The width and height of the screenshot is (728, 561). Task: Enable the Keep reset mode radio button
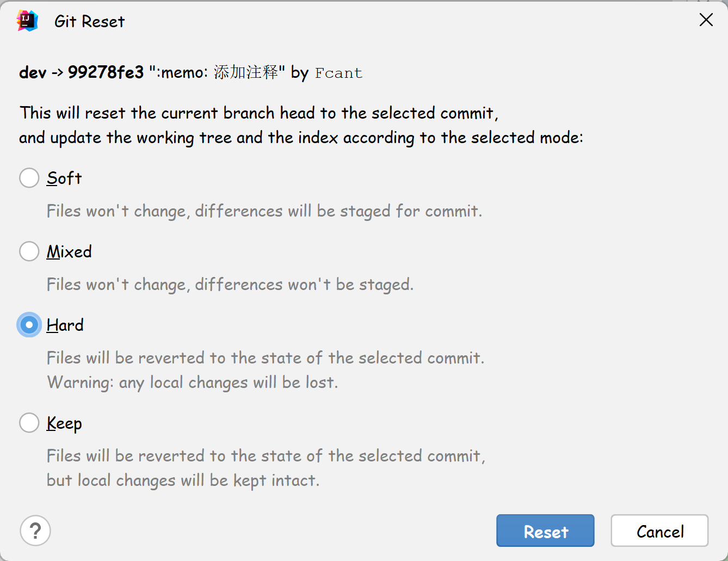click(29, 423)
